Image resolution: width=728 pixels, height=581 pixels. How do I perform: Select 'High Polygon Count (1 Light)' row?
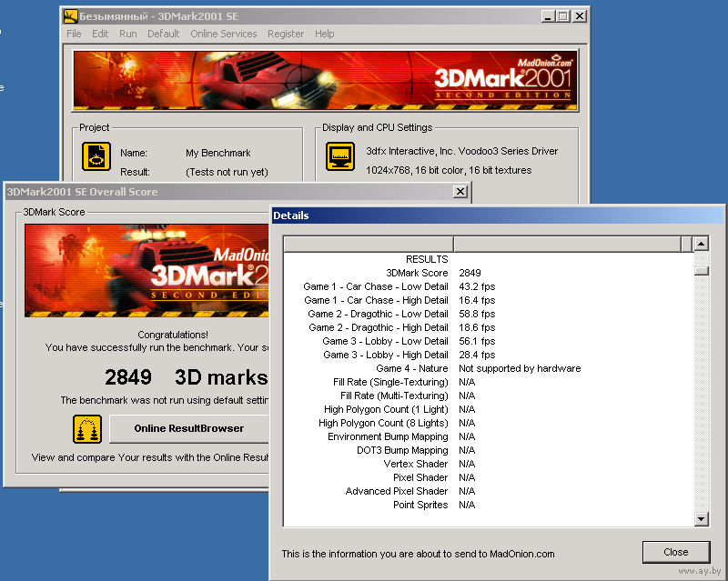coord(489,409)
